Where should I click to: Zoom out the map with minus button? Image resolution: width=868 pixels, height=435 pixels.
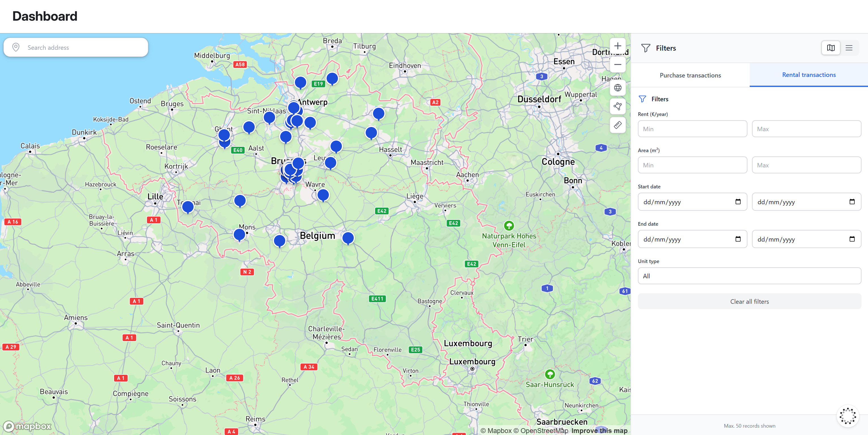617,64
